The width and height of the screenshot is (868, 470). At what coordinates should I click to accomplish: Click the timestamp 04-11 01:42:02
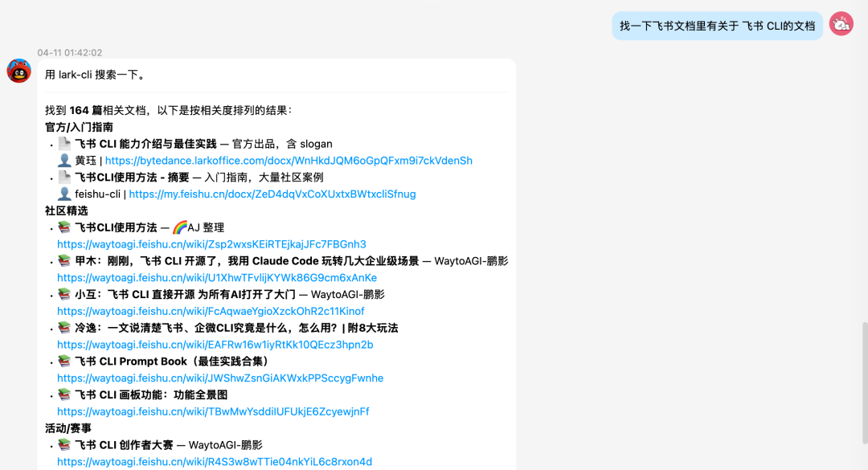tap(70, 52)
